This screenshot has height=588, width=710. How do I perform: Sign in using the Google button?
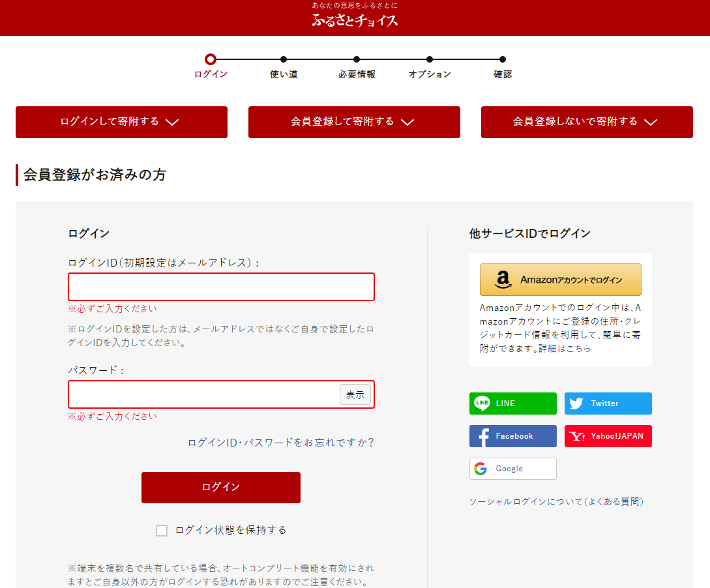click(x=512, y=469)
